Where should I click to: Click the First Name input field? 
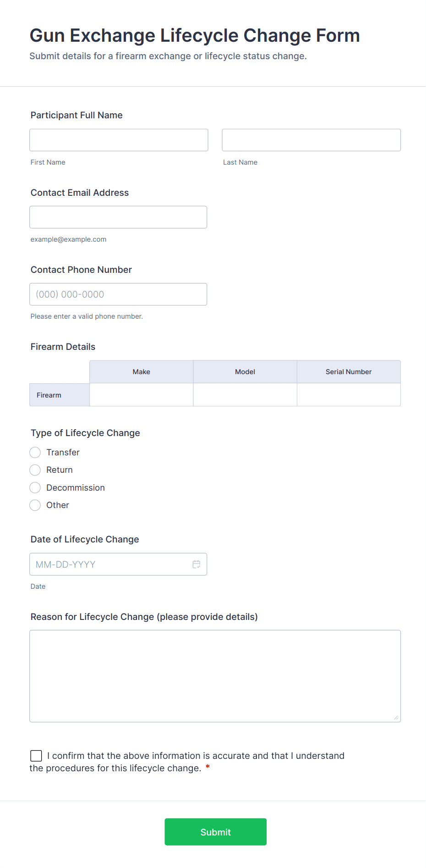[119, 140]
